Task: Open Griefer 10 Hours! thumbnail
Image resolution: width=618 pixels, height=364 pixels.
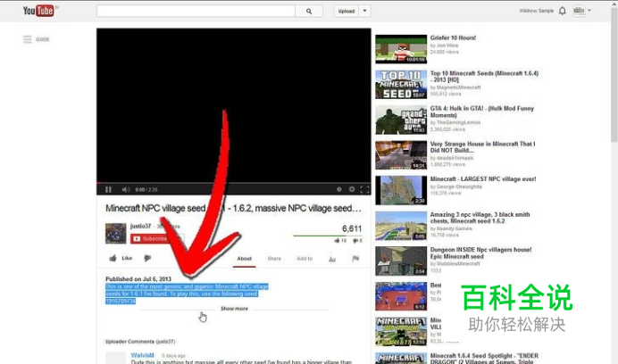Action: pos(401,49)
